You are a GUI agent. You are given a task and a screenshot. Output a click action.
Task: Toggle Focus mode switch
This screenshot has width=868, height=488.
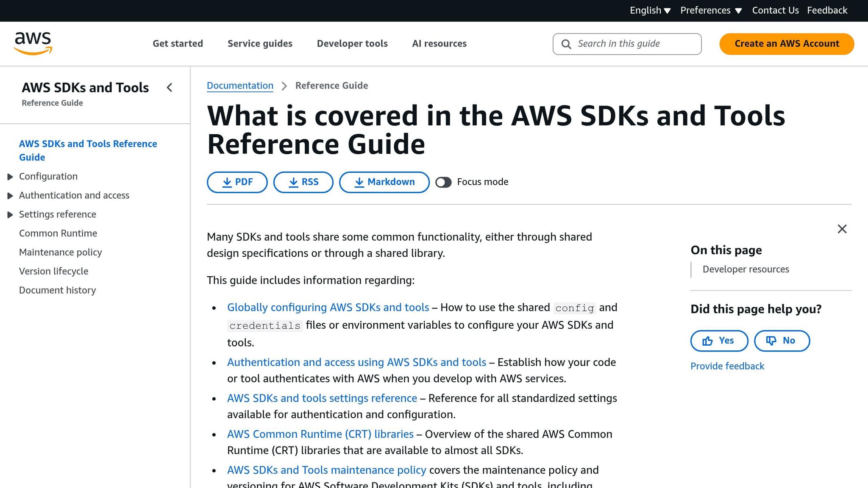pos(443,182)
